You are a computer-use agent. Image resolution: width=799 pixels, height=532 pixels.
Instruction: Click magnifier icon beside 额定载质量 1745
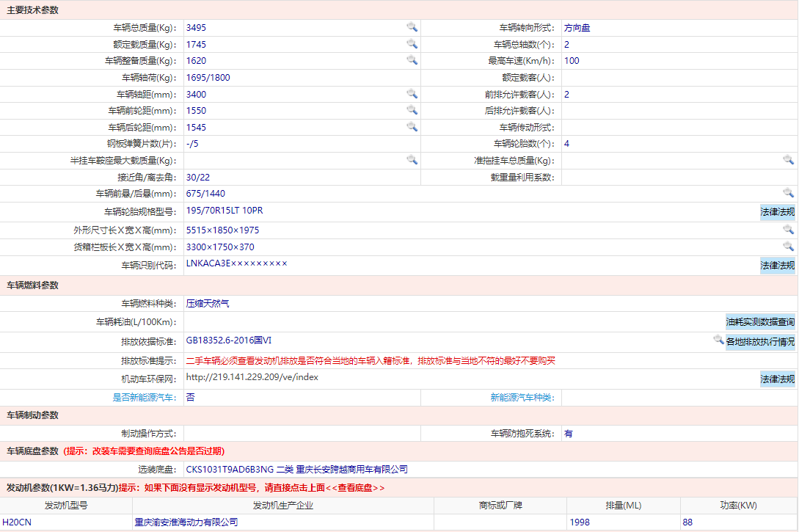click(x=412, y=44)
